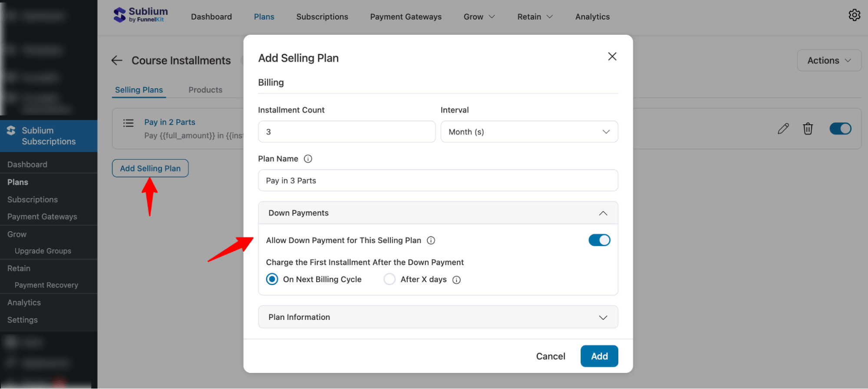The height and width of the screenshot is (389, 868).
Task: Collapse the Down Payments section
Action: point(603,213)
